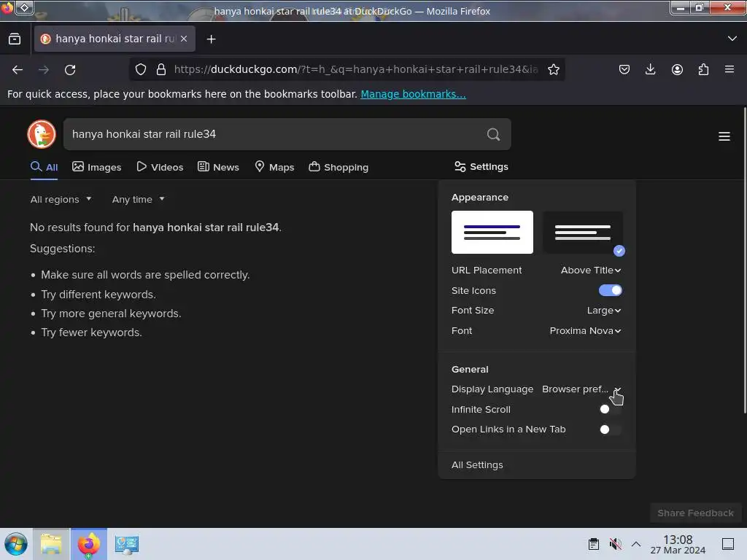Open Firefox account icon
This screenshot has width=747, height=560.
click(x=677, y=69)
